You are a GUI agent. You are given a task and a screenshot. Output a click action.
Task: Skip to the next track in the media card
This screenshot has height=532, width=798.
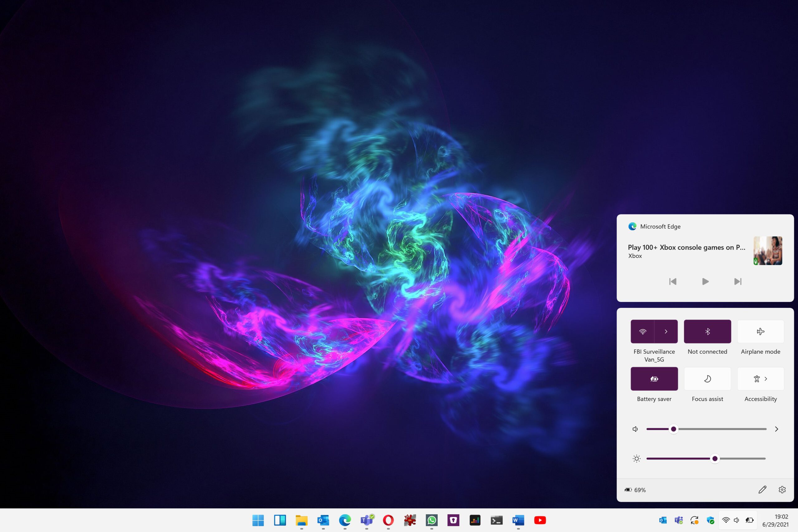738,281
